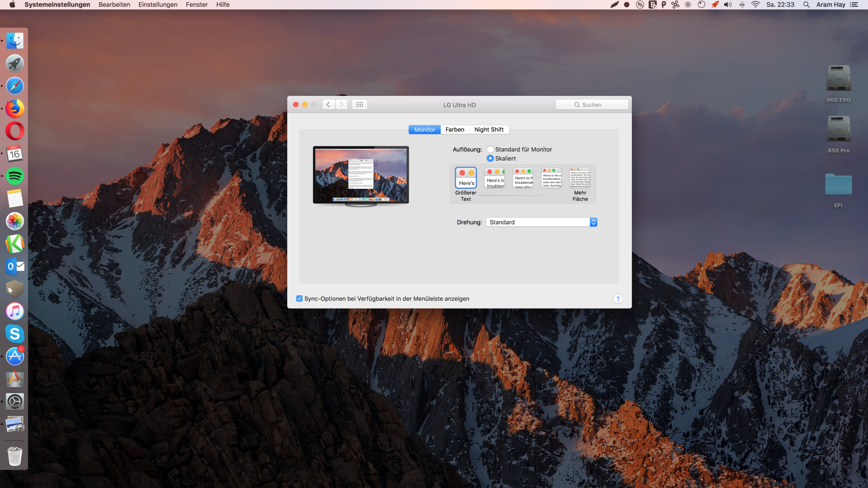Open Spotify from the dock
Image resolution: width=868 pixels, height=488 pixels.
click(x=15, y=176)
